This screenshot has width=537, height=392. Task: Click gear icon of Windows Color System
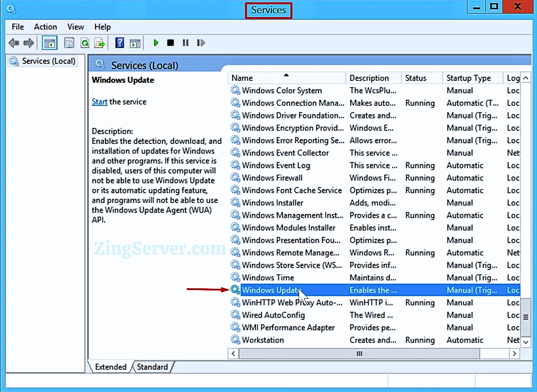click(235, 91)
